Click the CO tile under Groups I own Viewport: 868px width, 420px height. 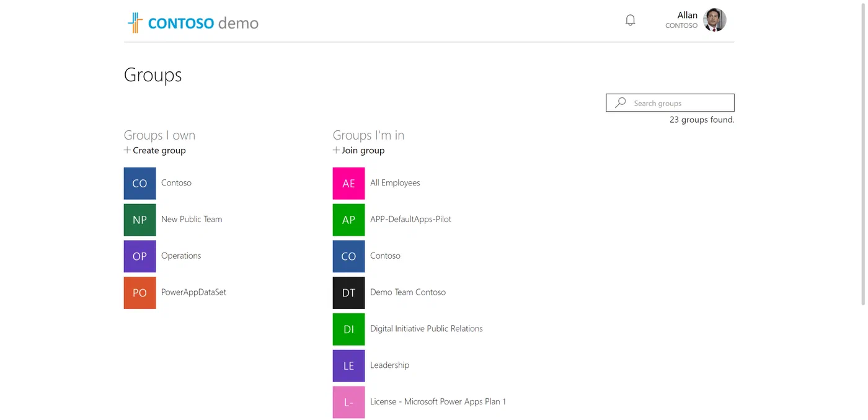pos(139,183)
